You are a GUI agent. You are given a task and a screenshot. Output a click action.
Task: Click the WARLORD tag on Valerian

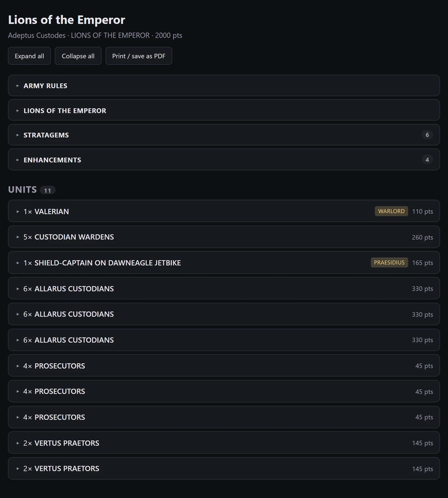[x=391, y=211]
